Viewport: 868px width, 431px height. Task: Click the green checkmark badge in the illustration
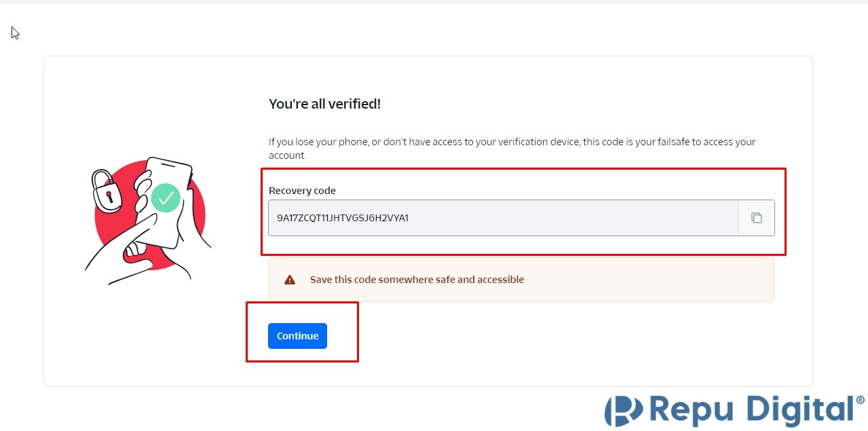(165, 198)
